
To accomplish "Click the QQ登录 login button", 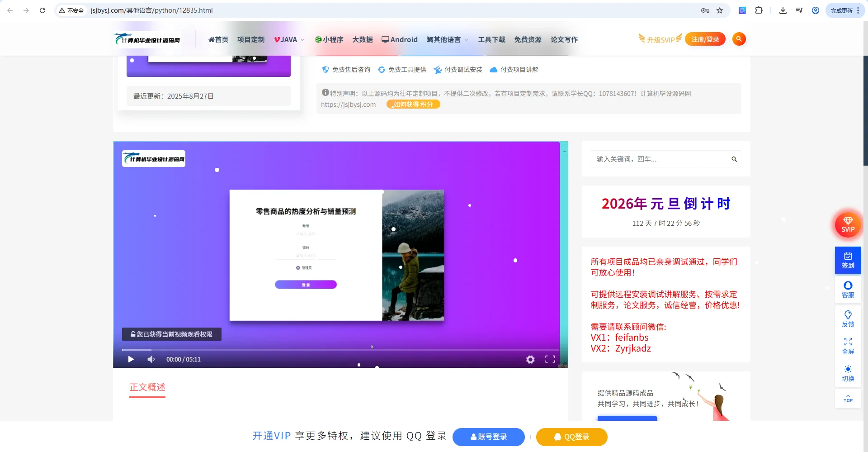I will (571, 437).
